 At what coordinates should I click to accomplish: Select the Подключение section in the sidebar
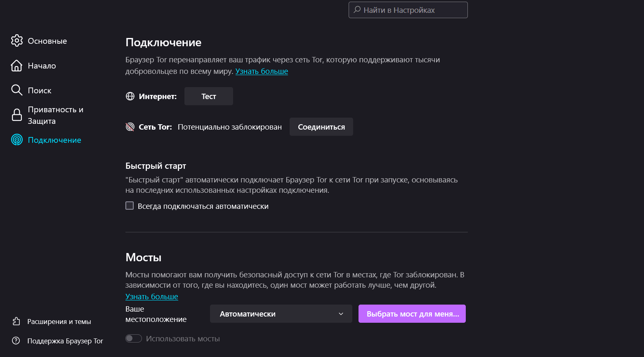(x=54, y=140)
